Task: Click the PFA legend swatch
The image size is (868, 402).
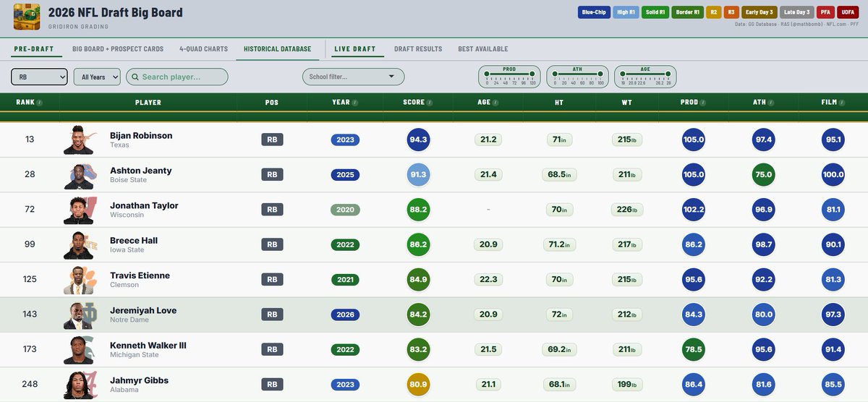Action: click(825, 12)
